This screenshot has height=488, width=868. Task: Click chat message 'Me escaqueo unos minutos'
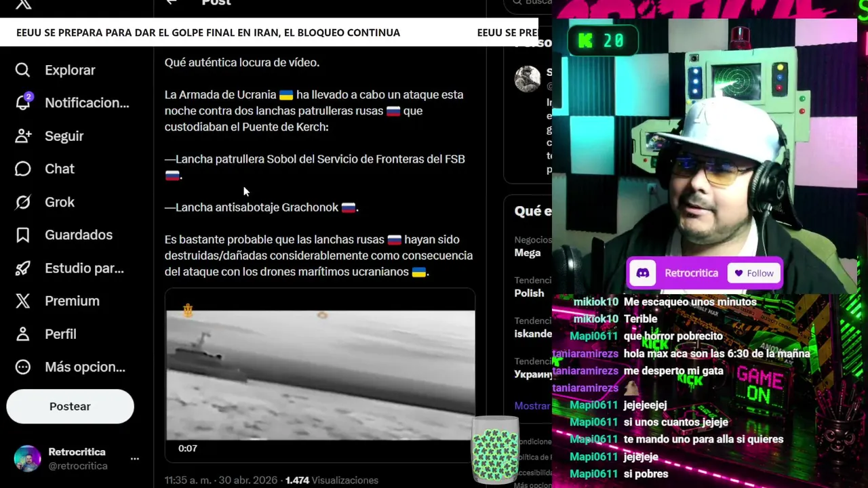click(690, 302)
